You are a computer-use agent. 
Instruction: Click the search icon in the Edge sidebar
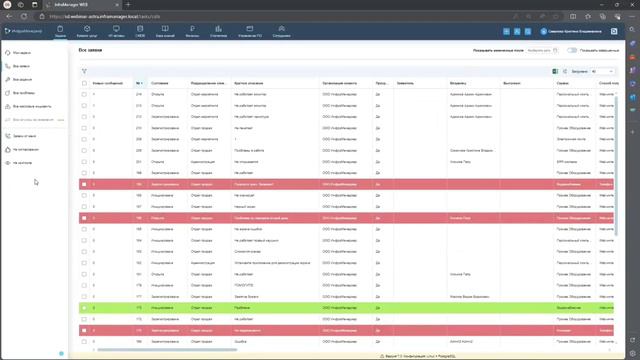point(632,29)
